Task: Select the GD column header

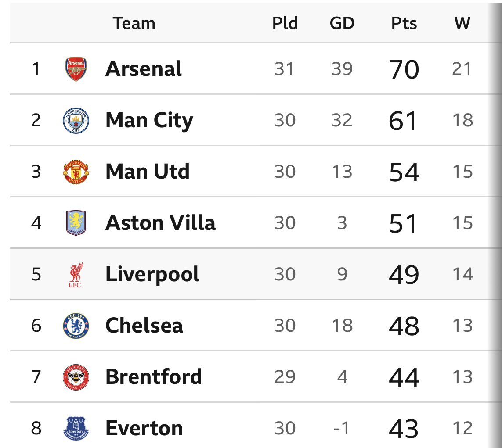Action: pyautogui.click(x=342, y=23)
